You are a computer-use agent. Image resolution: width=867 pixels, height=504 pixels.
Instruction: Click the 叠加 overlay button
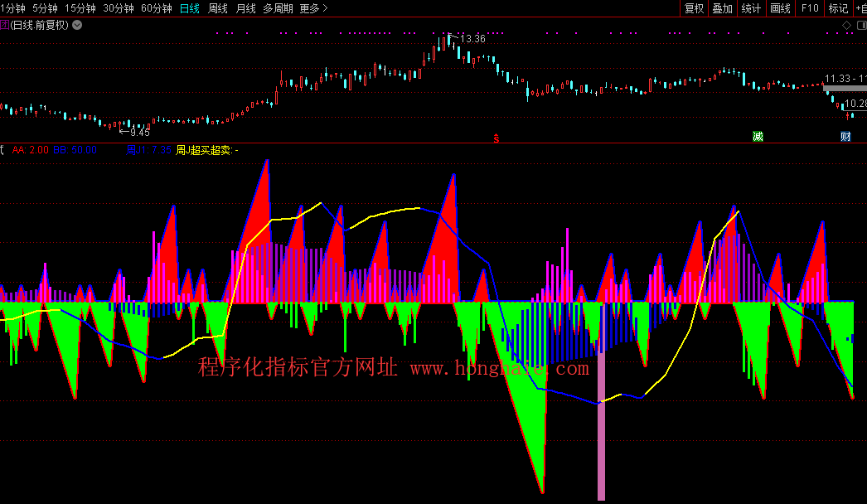coord(722,8)
